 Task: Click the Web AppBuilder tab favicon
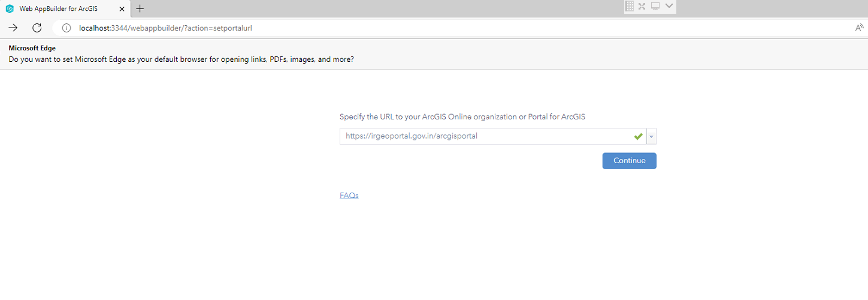pos(10,8)
